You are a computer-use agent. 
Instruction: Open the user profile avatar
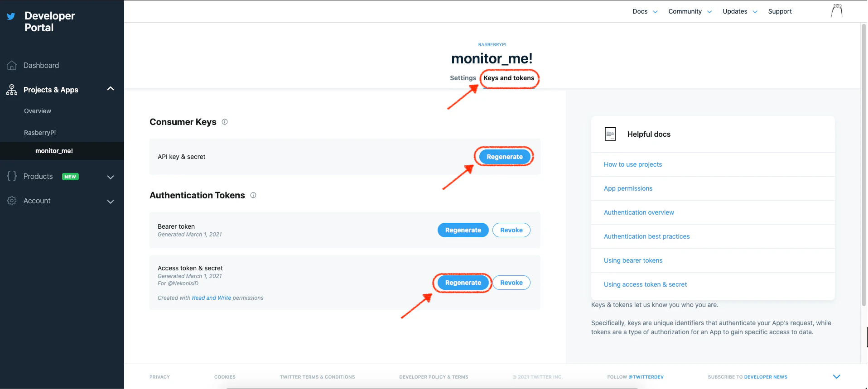coord(837,11)
